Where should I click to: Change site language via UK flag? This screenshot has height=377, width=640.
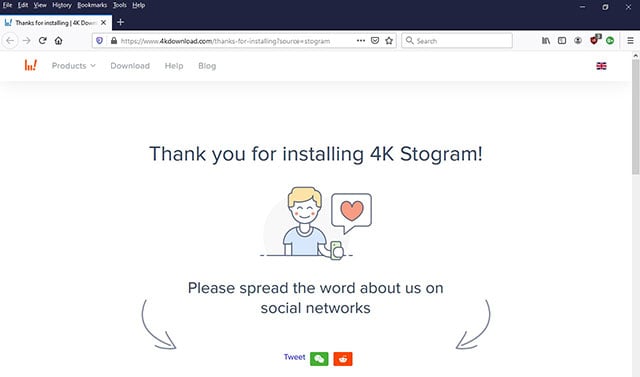click(x=601, y=66)
